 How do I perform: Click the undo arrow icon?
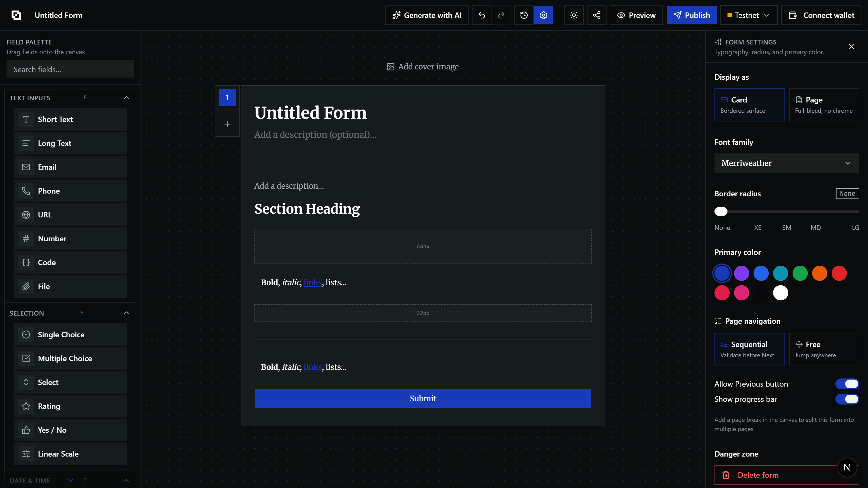point(481,15)
